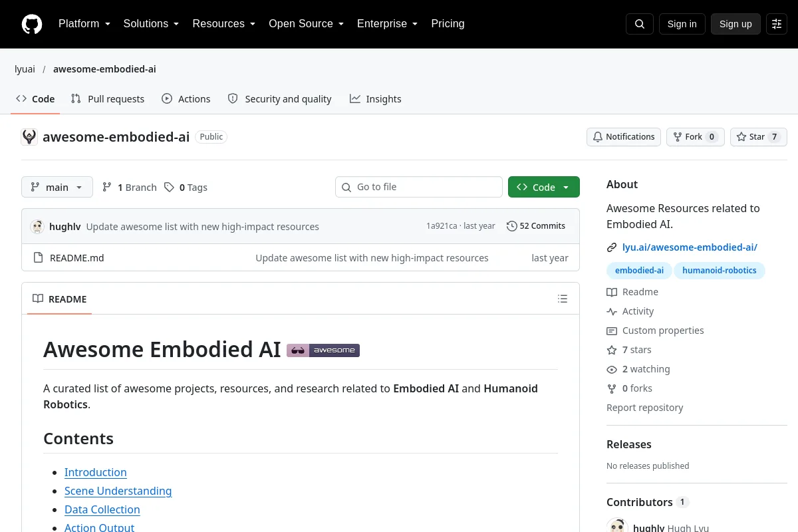Image resolution: width=798 pixels, height=532 pixels.
Task: Click the eye icon beside 2 watching
Action: coord(612,369)
